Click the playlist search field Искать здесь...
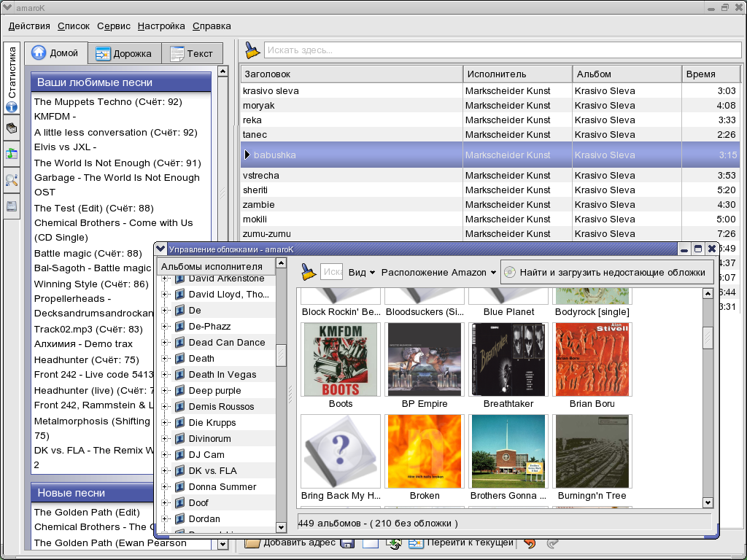Screen dimensions: 747x560 [503, 50]
